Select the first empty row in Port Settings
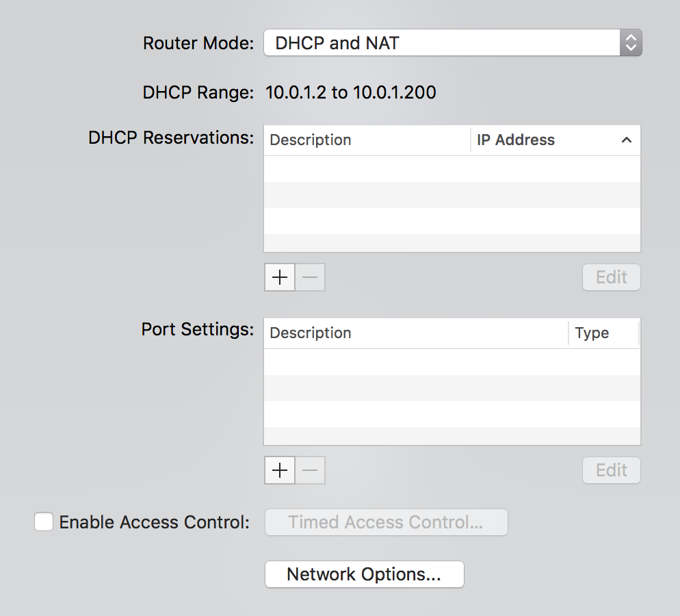The image size is (680, 616). pyautogui.click(x=452, y=362)
